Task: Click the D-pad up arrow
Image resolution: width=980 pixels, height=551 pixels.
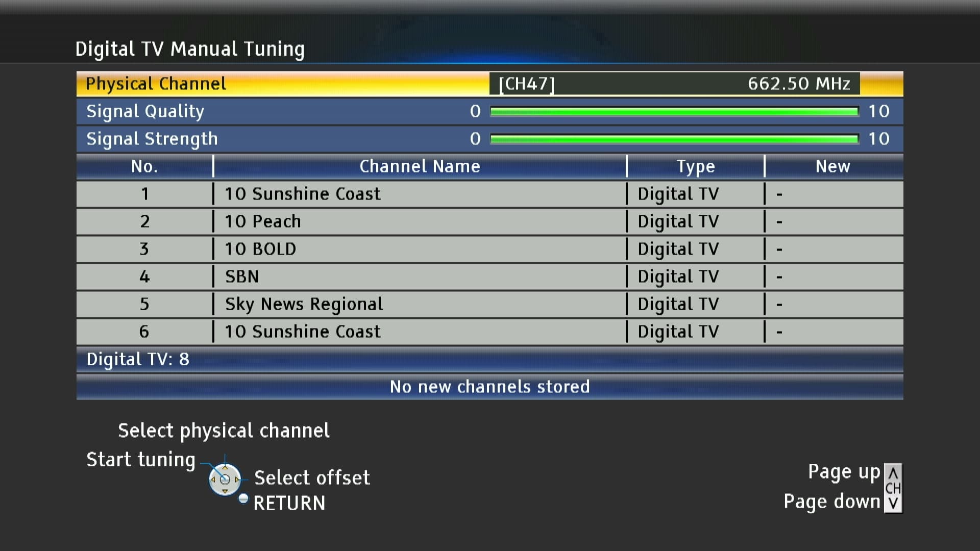Action: [x=225, y=468]
